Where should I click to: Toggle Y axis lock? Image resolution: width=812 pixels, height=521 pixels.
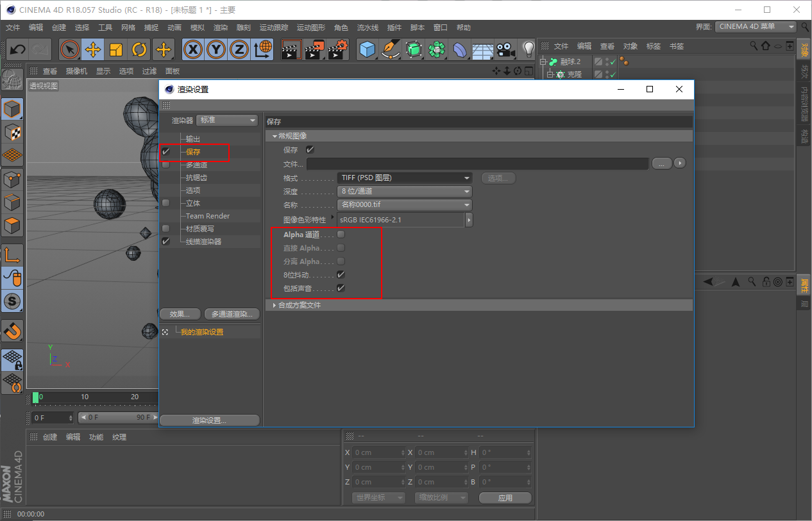(x=216, y=49)
